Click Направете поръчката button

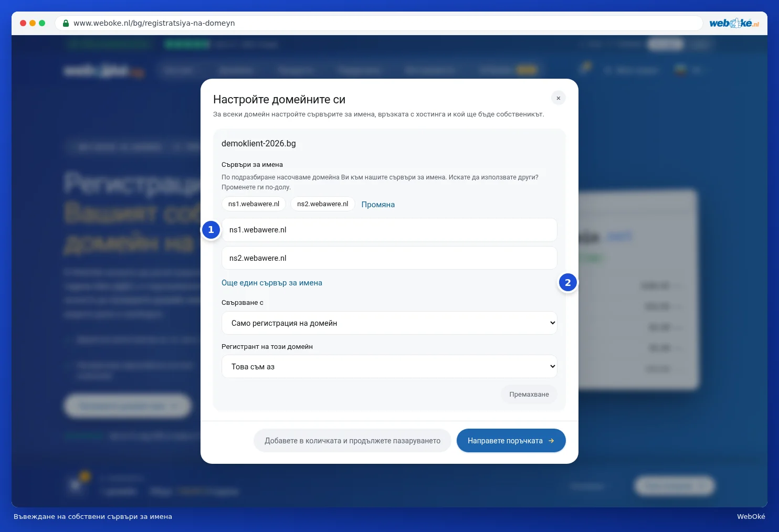pyautogui.click(x=511, y=441)
